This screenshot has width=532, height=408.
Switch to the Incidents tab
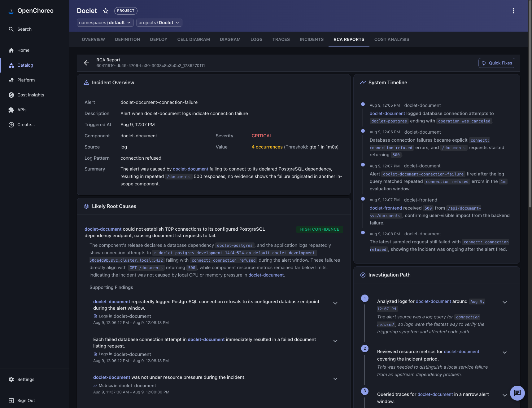(x=312, y=39)
